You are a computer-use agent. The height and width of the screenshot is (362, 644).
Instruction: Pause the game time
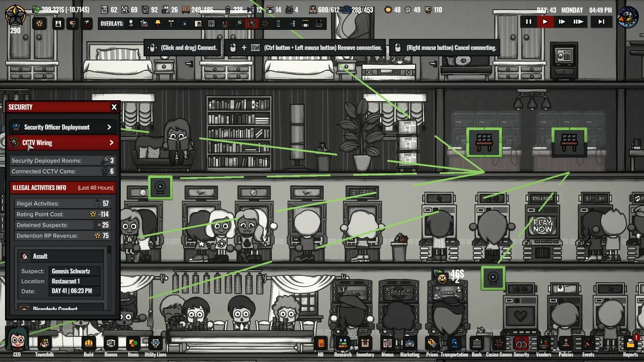point(528,22)
